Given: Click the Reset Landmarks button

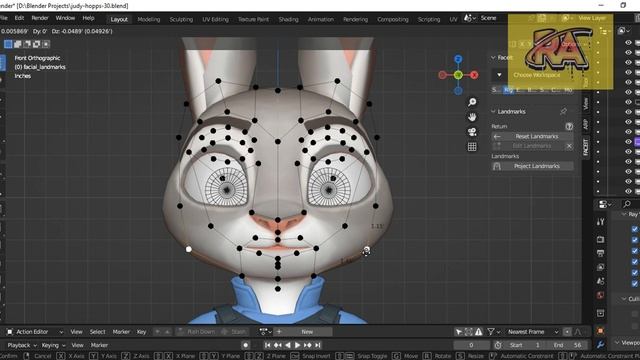Looking at the screenshot, I should [532, 136].
